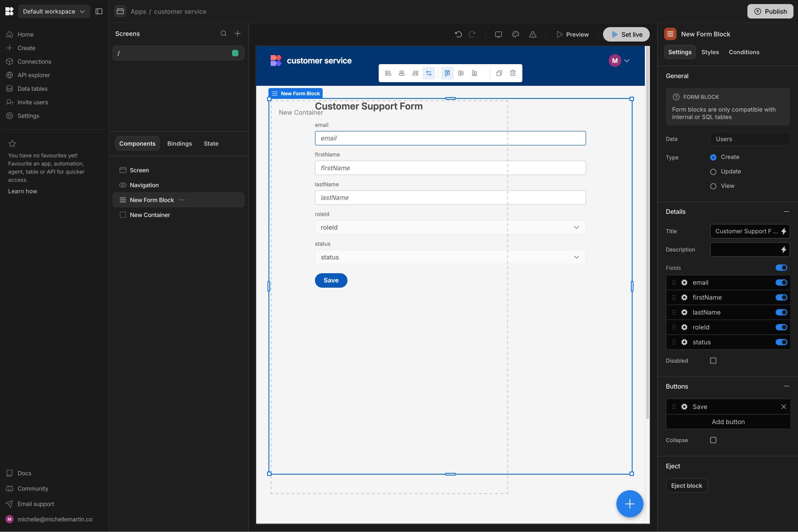
Task: Click the Eject block button
Action: pyautogui.click(x=686, y=486)
